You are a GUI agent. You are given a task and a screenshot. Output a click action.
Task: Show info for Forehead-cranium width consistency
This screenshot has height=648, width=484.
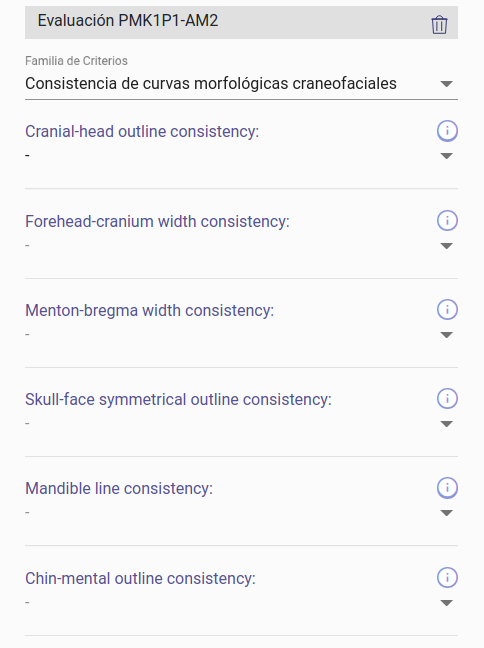[x=447, y=220]
